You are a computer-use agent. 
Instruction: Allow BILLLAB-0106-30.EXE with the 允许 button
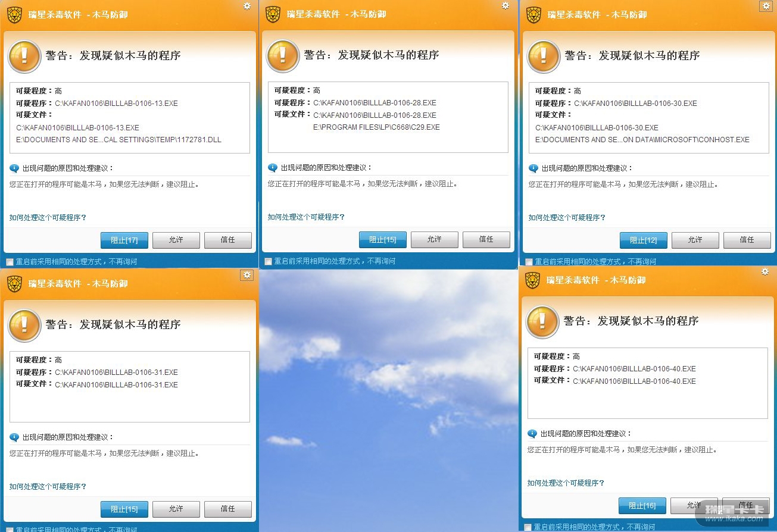coord(695,240)
